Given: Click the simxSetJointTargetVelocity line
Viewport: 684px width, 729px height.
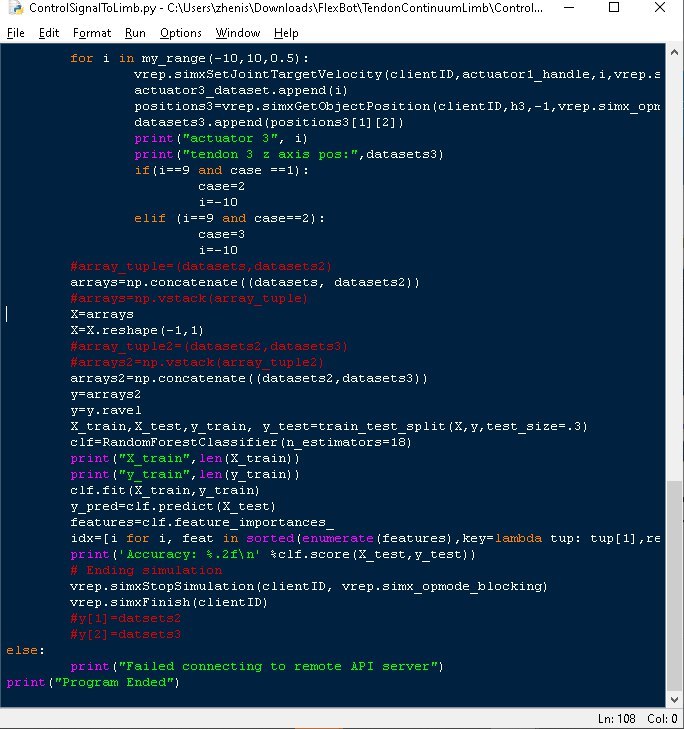Looking at the screenshot, I should [x=397, y=74].
